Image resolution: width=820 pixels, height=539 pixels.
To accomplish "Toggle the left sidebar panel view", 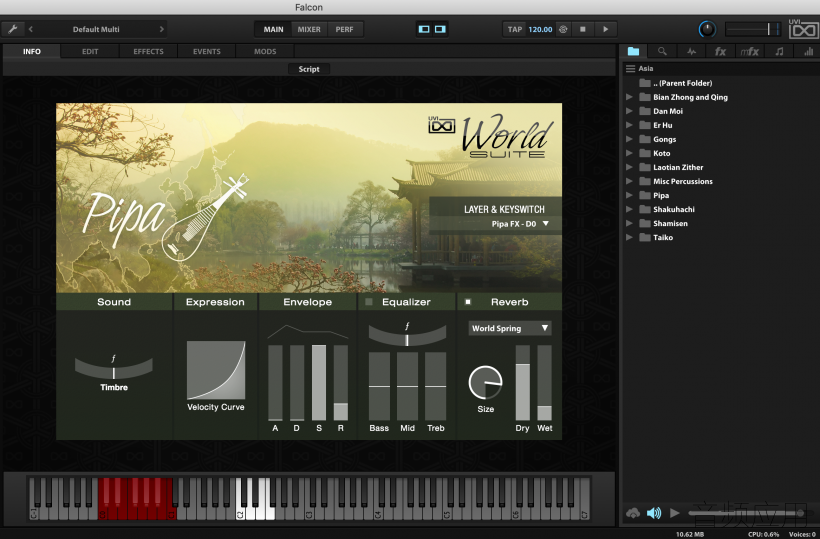I will 424,29.
